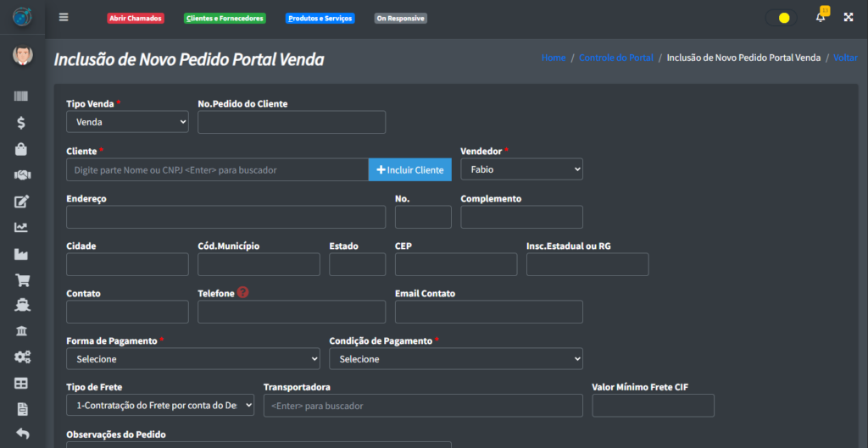This screenshot has height=448, width=868.
Task: Open the notifications bell
Action: point(820,17)
